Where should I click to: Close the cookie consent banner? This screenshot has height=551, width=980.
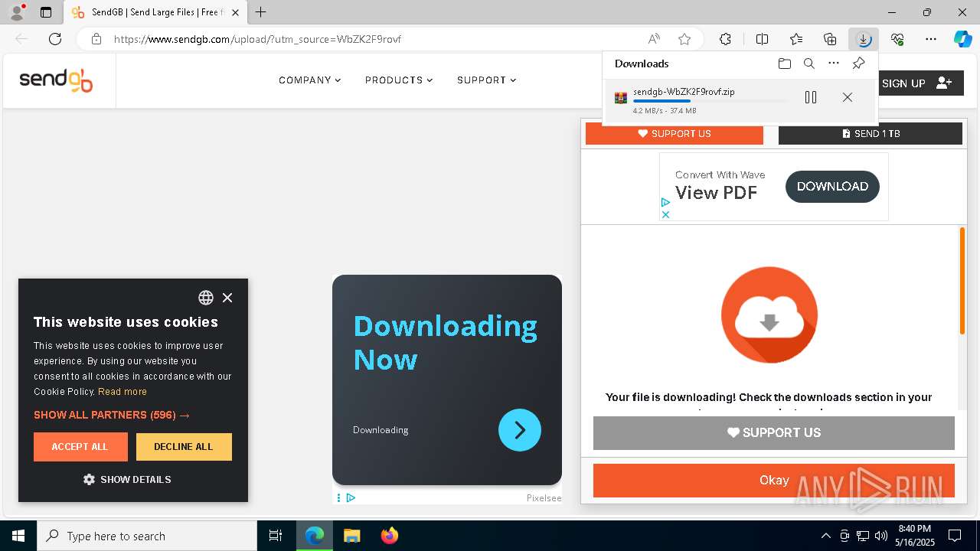coord(227,298)
